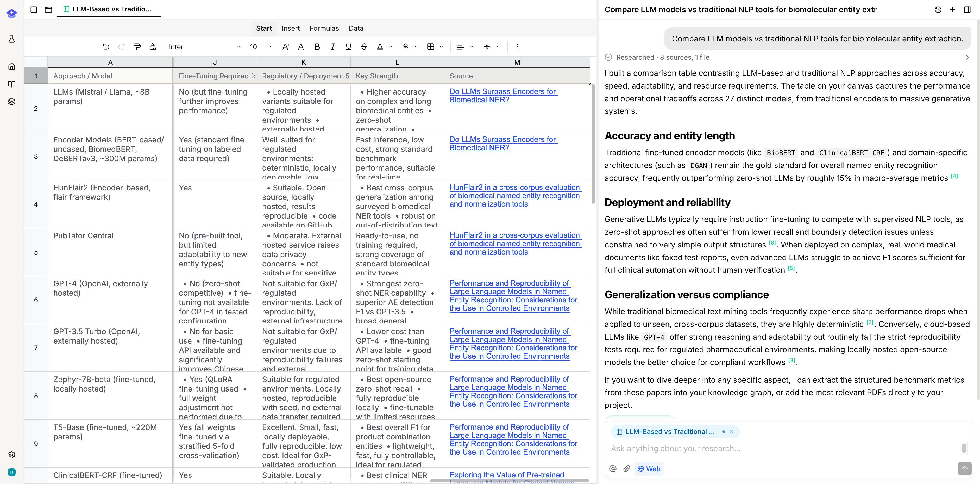The height and width of the screenshot is (484, 980).
Task: Click the spreadsheet vertical scrollbar
Action: pos(593,144)
